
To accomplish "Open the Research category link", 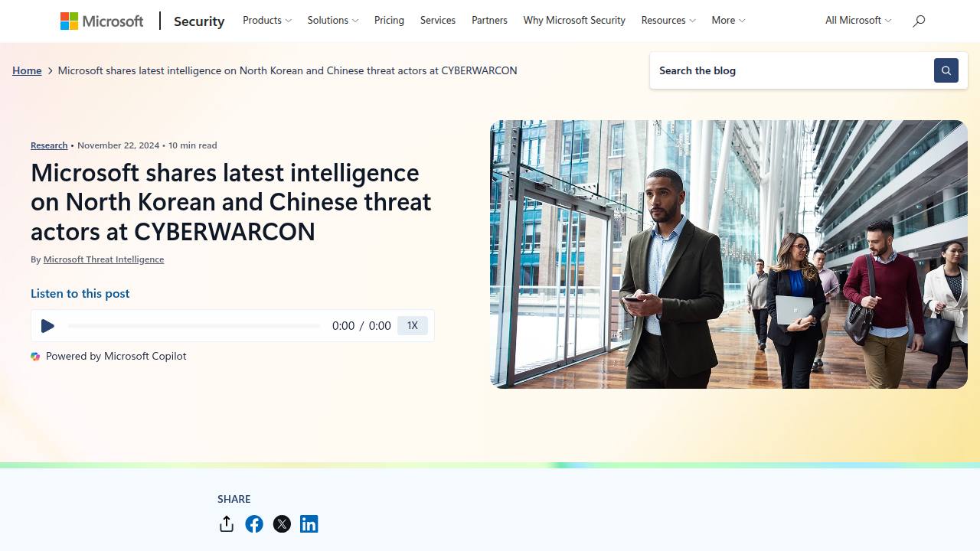I will (x=49, y=145).
